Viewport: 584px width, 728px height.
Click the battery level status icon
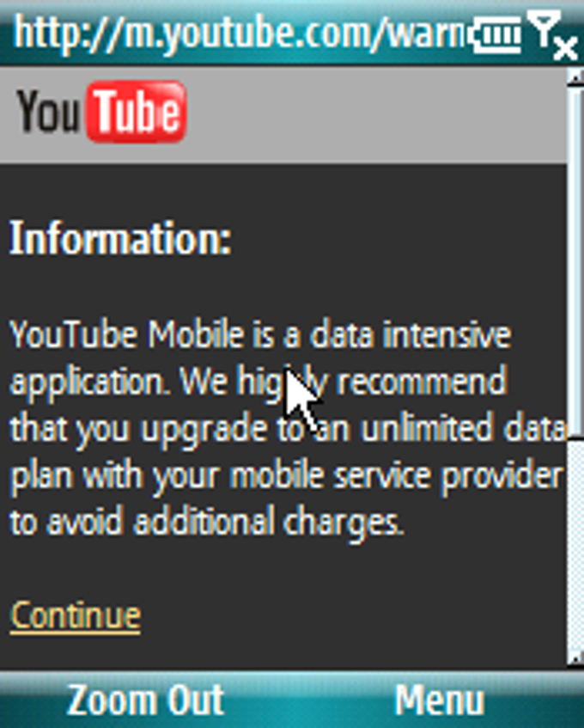pyautogui.click(x=495, y=35)
